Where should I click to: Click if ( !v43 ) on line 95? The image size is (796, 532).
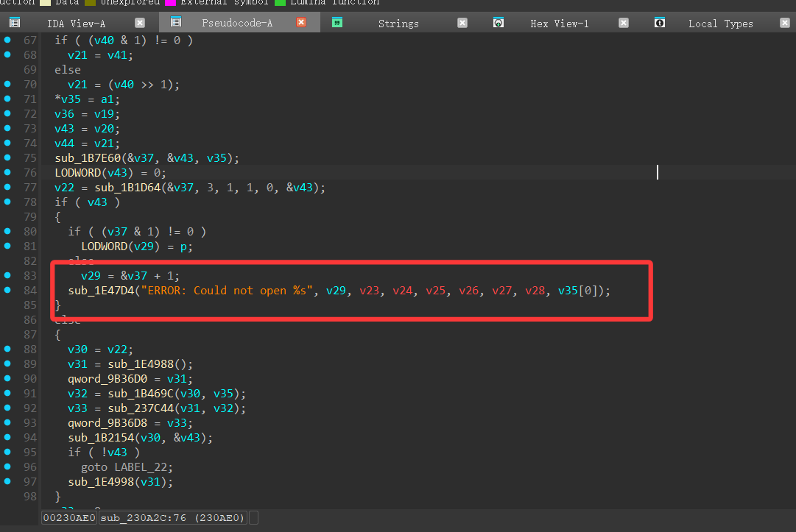click(x=104, y=453)
